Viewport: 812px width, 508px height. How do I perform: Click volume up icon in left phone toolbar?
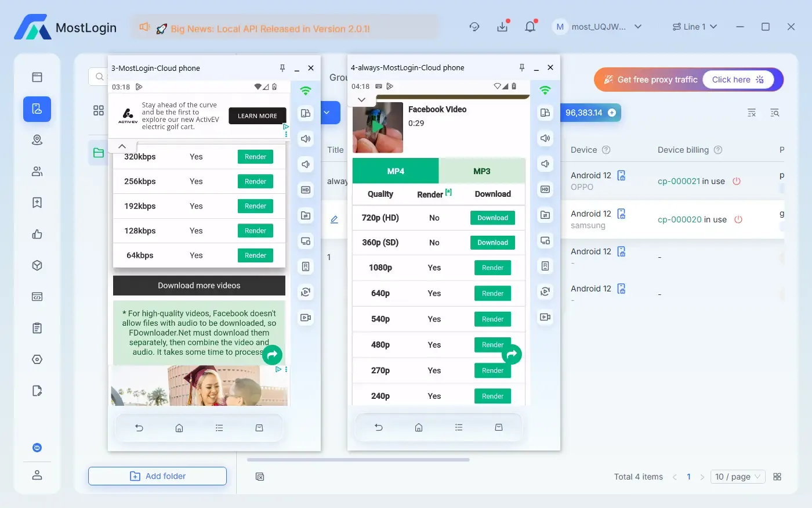tap(306, 139)
